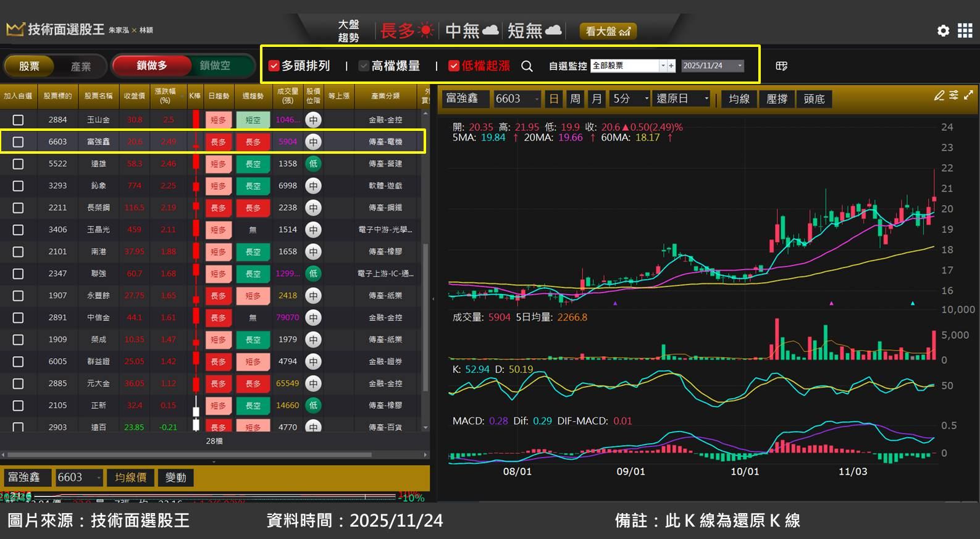The height and width of the screenshot is (539, 980).
Task: Open chart indicator settings sliders icon
Action: 954,95
